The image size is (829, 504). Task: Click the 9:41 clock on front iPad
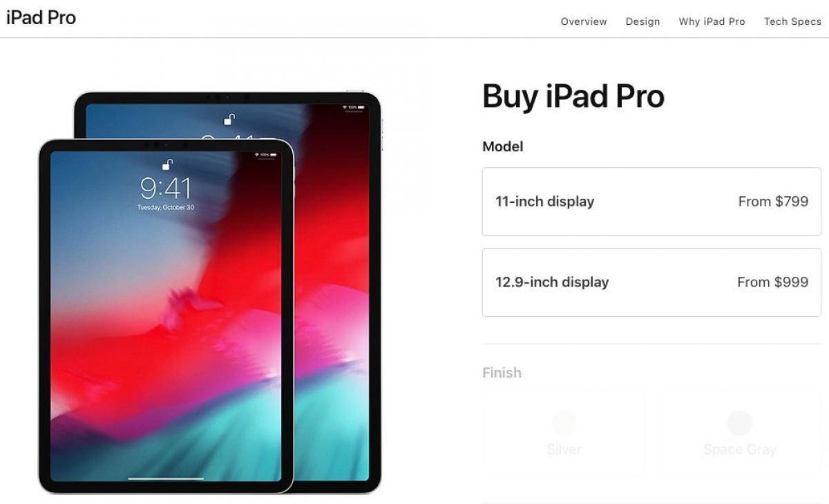click(x=166, y=188)
